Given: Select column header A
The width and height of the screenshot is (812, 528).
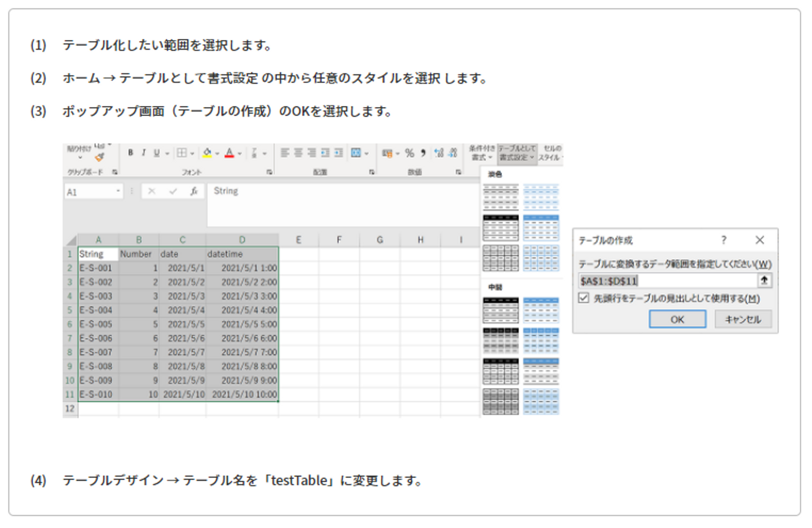Looking at the screenshot, I should click(x=98, y=239).
